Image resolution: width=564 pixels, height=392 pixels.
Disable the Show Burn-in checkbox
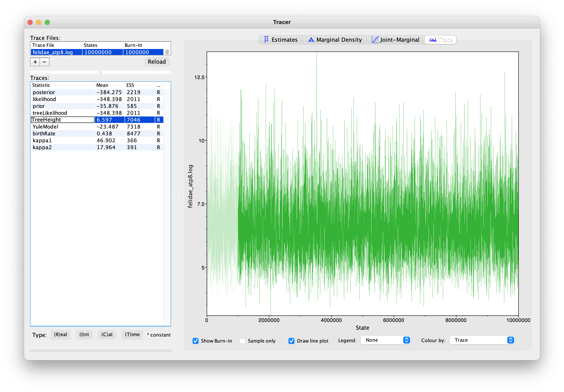(196, 341)
